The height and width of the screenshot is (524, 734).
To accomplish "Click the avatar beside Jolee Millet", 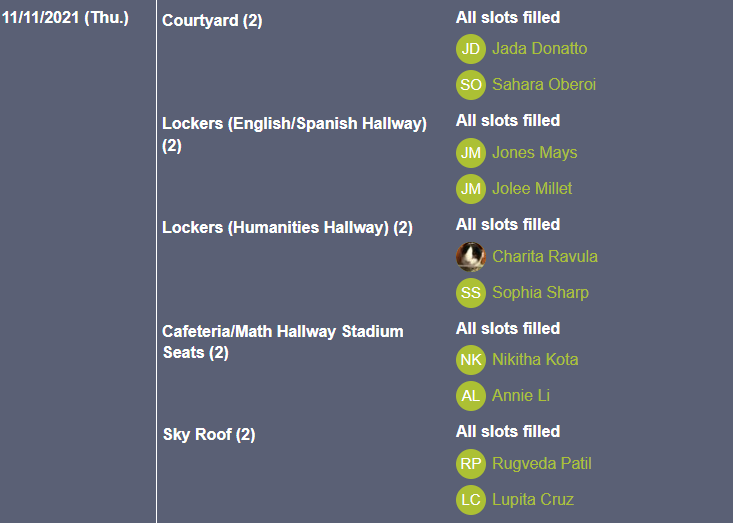I will pyautogui.click(x=471, y=189).
